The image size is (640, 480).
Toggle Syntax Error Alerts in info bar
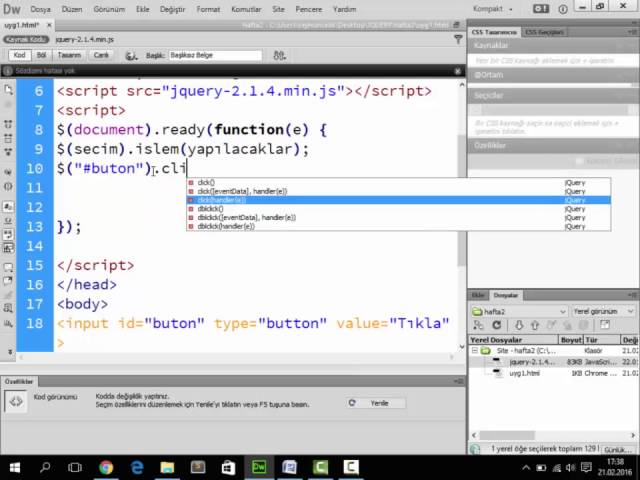(x=8, y=248)
